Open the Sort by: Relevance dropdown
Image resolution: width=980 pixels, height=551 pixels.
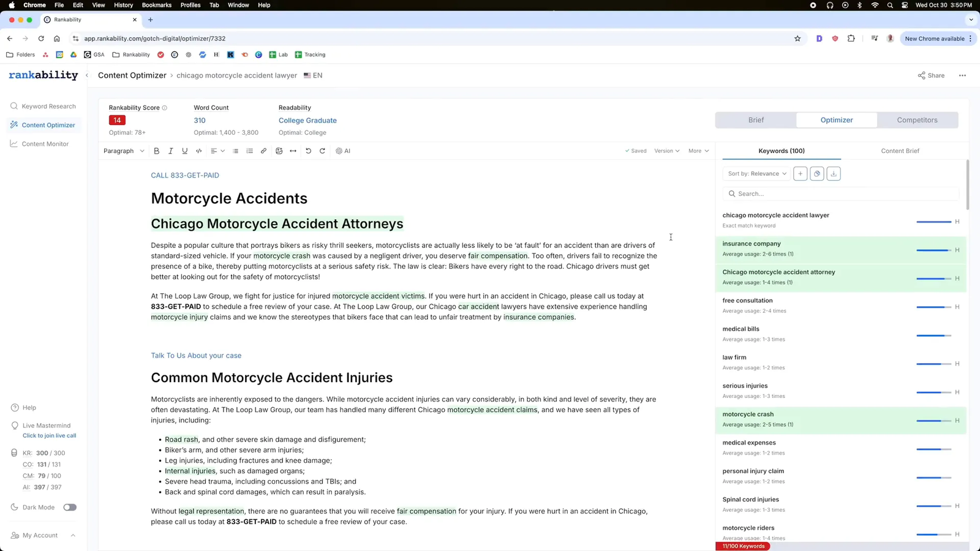[x=757, y=174]
